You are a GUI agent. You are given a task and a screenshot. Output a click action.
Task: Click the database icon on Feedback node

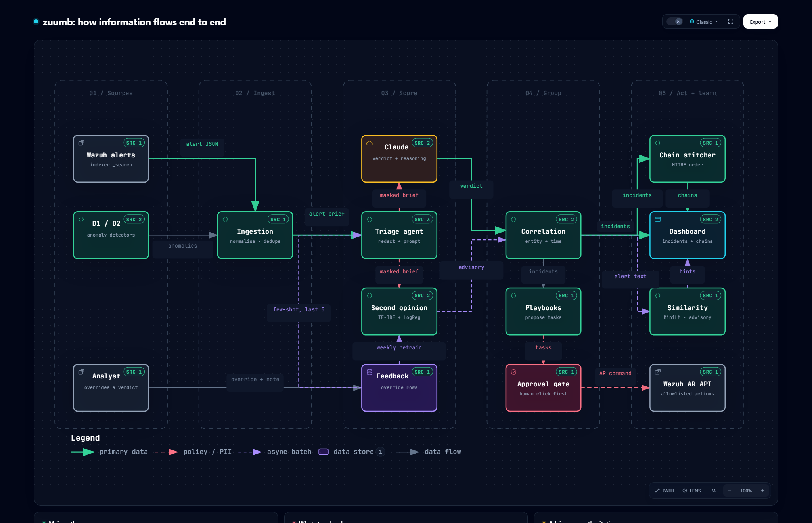[x=370, y=372]
